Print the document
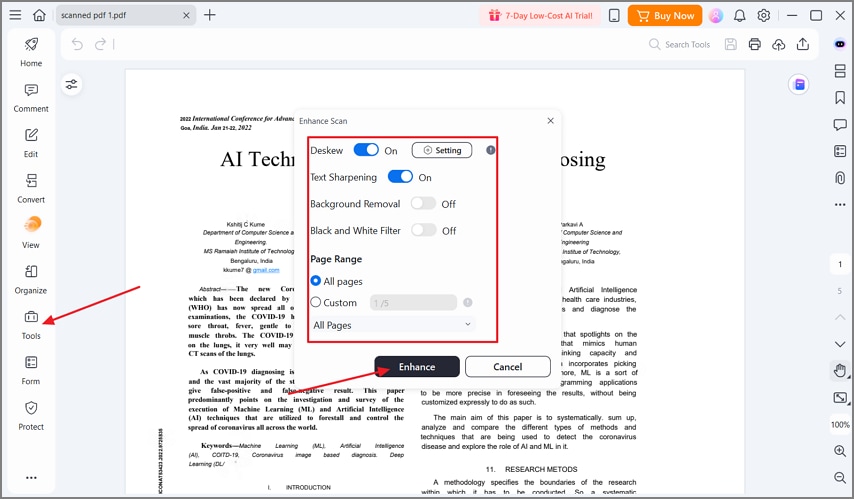The image size is (854, 499). coord(755,44)
